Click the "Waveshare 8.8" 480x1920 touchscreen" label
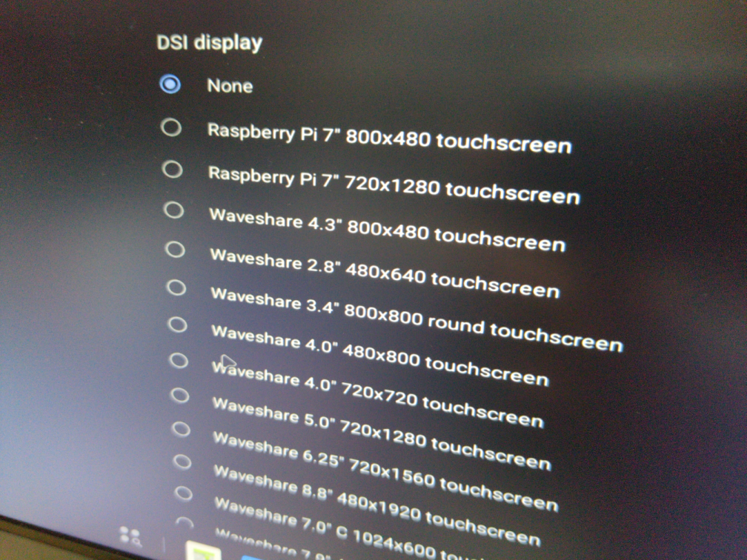The image size is (747, 560). tap(377, 504)
